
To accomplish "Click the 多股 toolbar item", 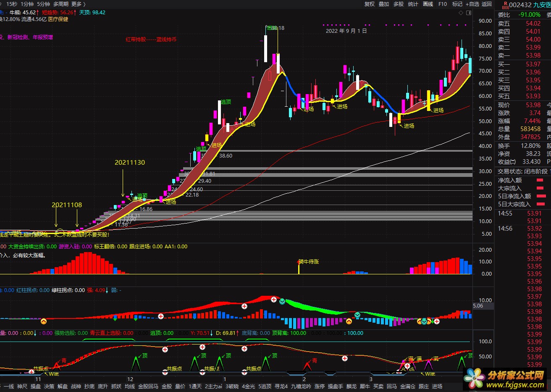I will [399, 4].
